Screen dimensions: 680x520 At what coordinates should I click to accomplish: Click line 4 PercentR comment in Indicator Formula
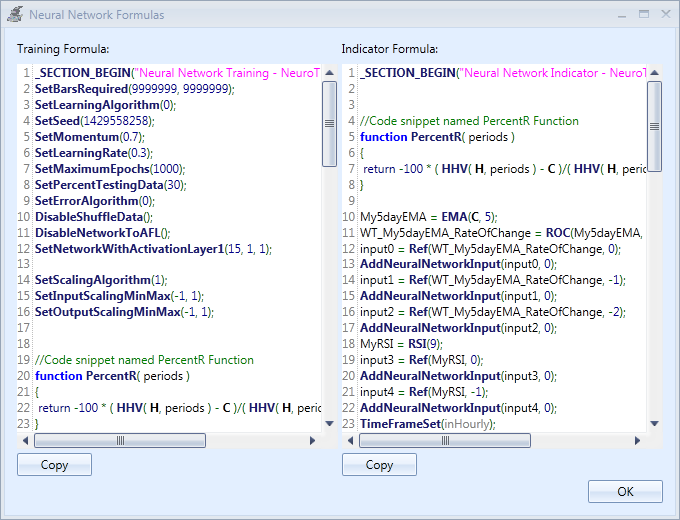[469, 121]
